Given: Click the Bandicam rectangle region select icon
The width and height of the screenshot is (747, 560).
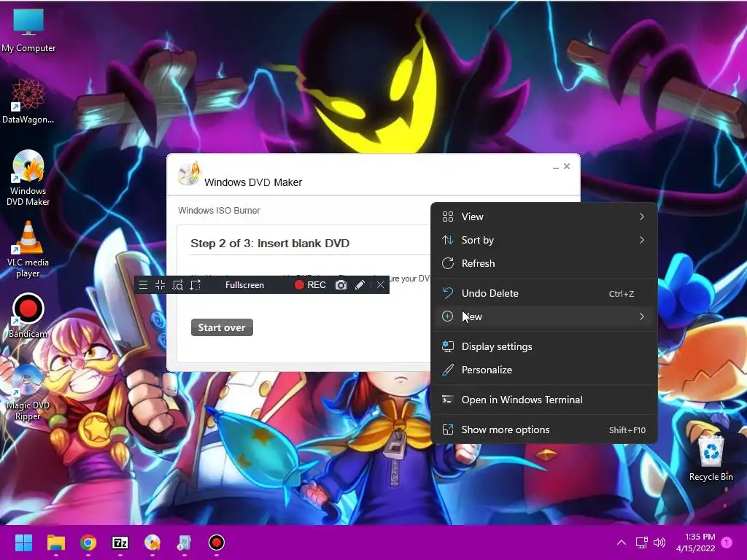Looking at the screenshot, I should pos(196,285).
